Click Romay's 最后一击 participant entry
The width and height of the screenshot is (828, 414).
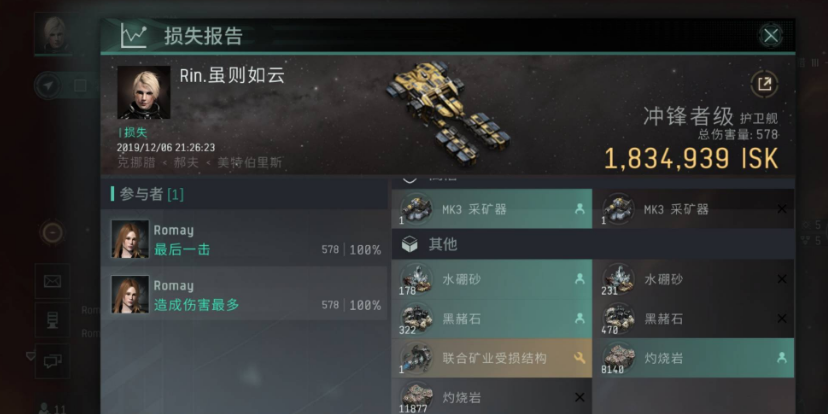click(244, 239)
